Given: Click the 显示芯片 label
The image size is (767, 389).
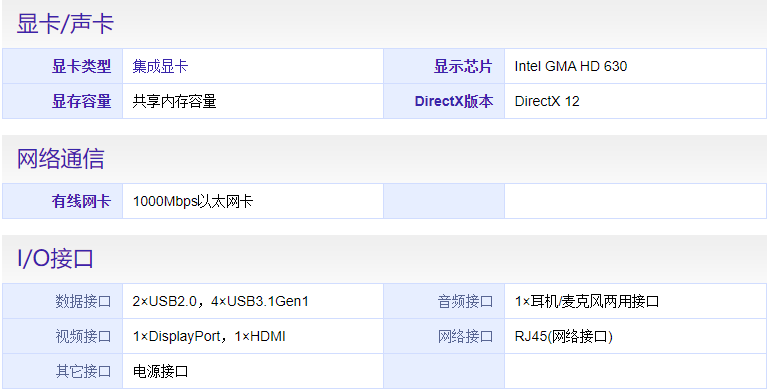Looking at the screenshot, I should (463, 66).
